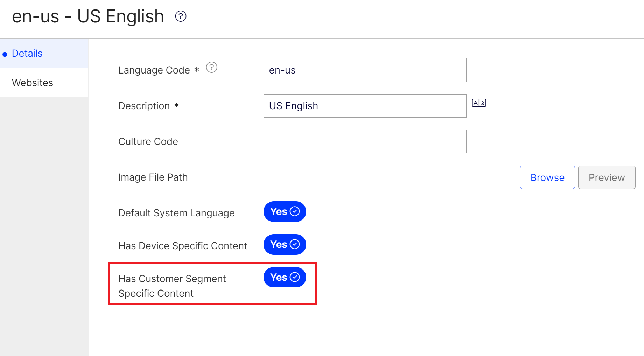This screenshot has width=644, height=356.
Task: Focus the Culture Code field
Action: (x=365, y=141)
